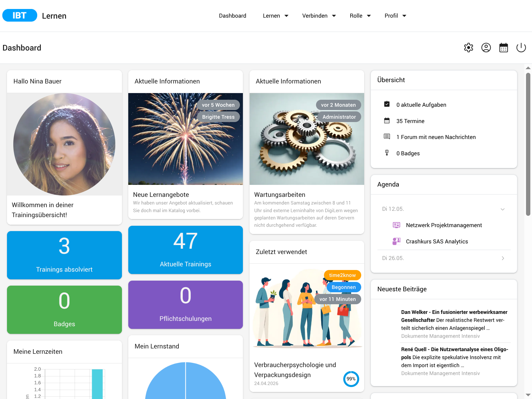Open Dan Welker forum post

(454, 320)
